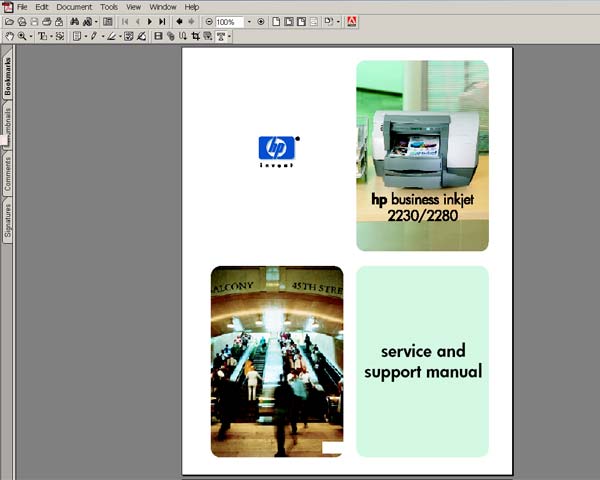Switch to the Bookmarks side tab
This screenshot has width=600, height=480.
coord(8,76)
